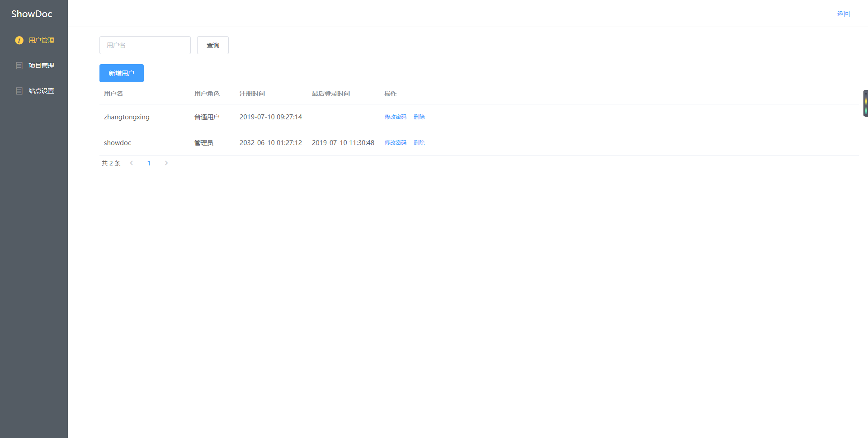Click the document icon next to 站点设置
Viewport: 868px width, 438px height.
[x=19, y=90]
